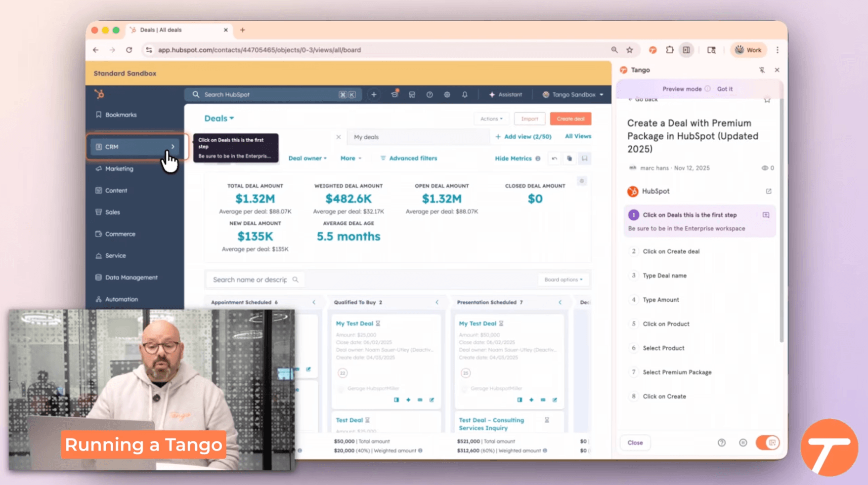
Task: Click the Tango extension icon in Chrome toolbar
Action: pos(652,50)
